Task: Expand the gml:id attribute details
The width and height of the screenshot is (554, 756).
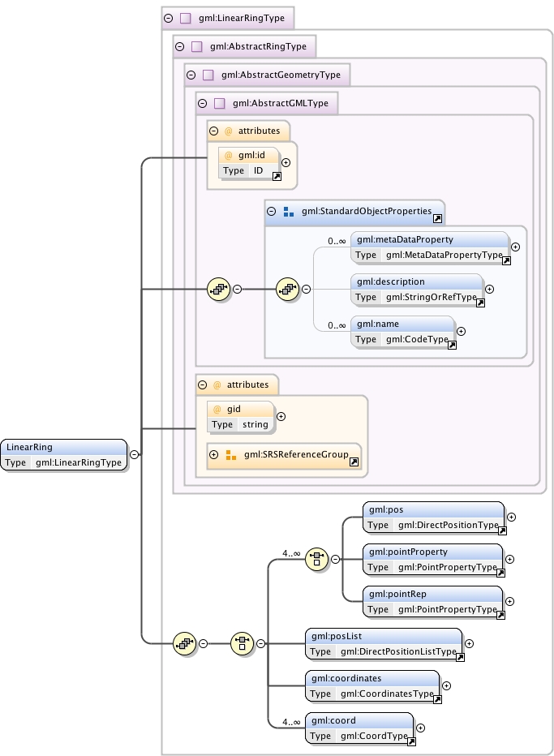Action: coord(286,162)
